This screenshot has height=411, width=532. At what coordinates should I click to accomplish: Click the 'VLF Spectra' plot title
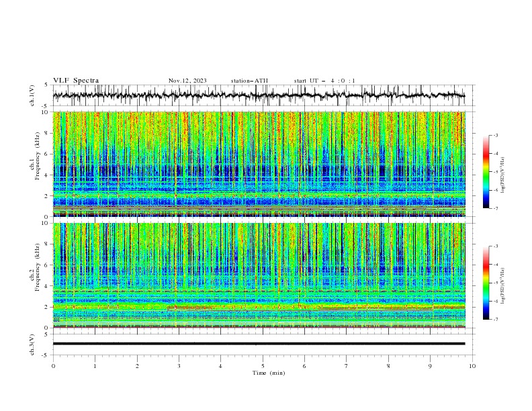point(76,81)
